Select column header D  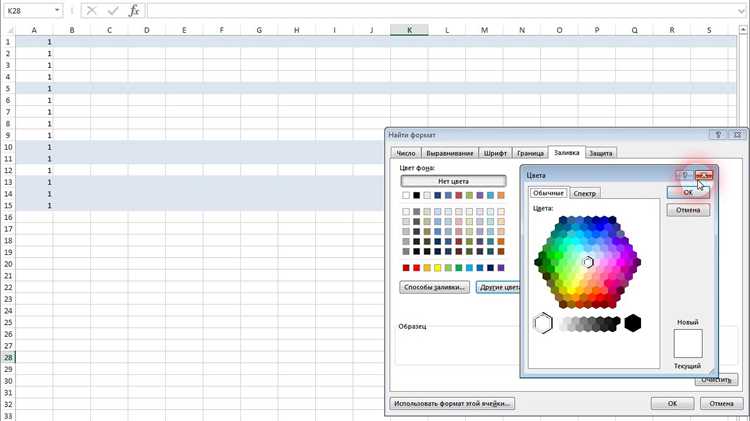coord(146,30)
